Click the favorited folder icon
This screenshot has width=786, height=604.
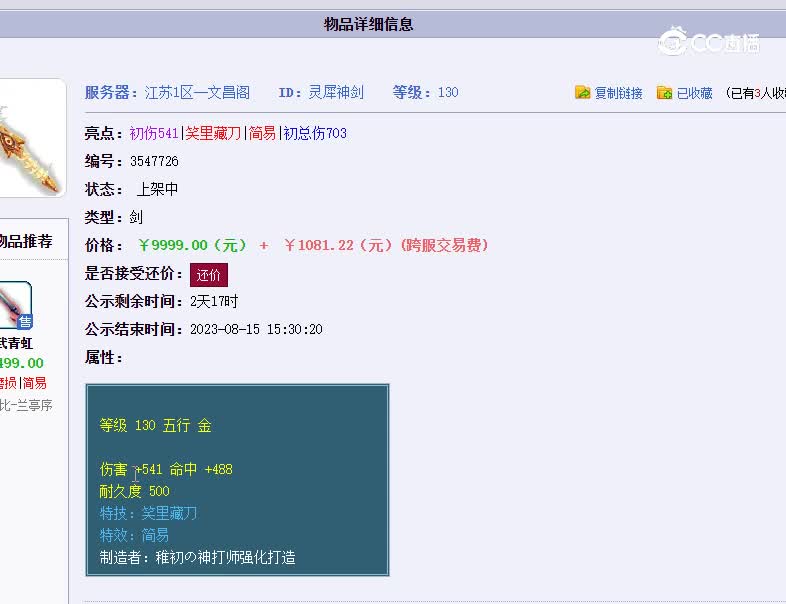[x=664, y=92]
